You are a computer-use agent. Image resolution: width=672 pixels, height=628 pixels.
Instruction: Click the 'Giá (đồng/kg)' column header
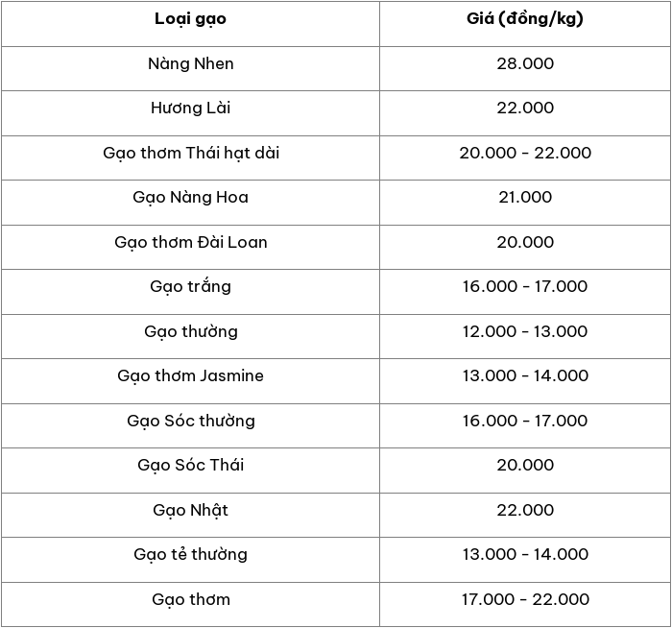(525, 24)
